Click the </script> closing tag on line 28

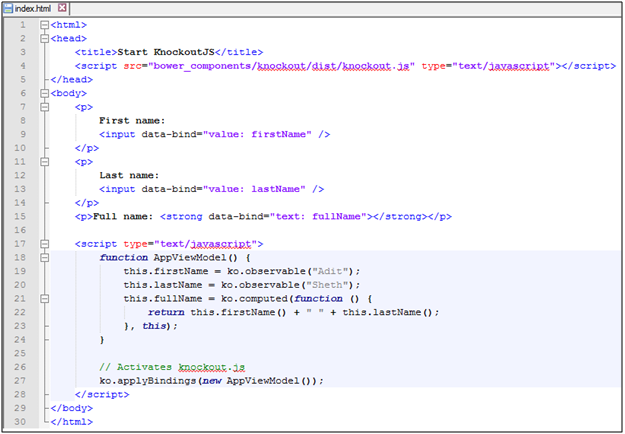[x=102, y=395]
